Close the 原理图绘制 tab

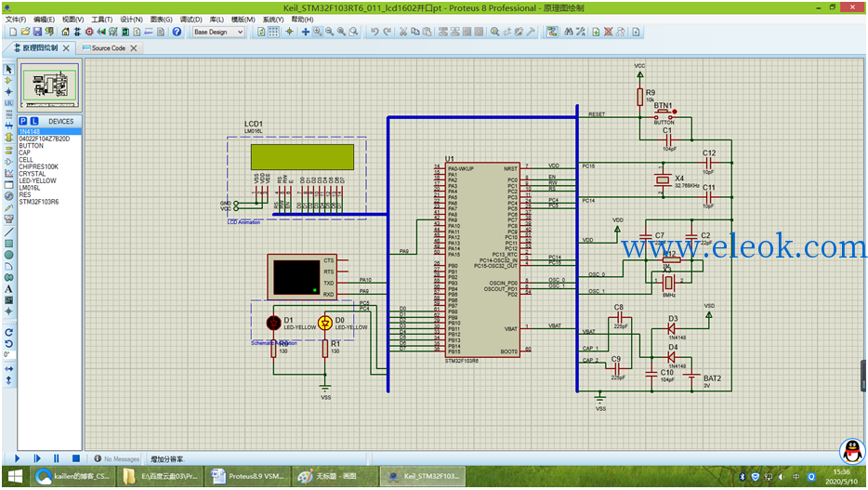pos(66,48)
